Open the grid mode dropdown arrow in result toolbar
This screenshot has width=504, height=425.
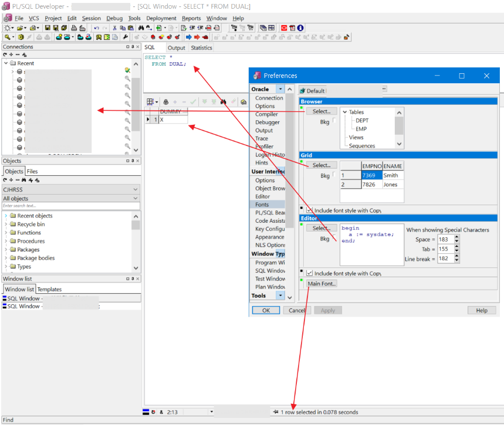point(157,102)
